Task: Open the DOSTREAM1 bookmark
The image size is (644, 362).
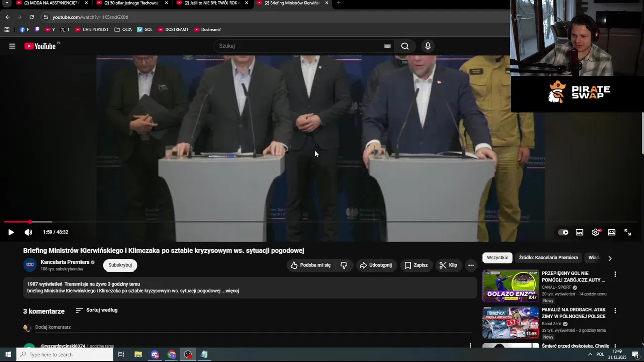Action: point(173,30)
